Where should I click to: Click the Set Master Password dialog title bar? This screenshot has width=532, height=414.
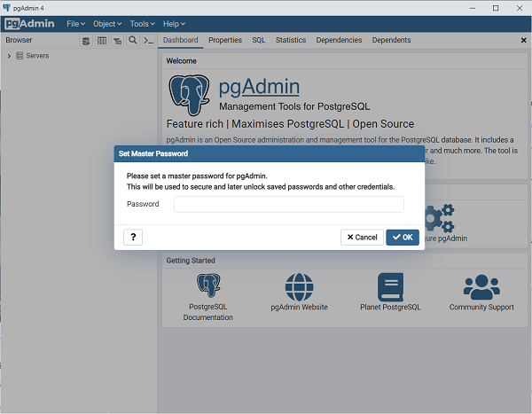pos(270,153)
